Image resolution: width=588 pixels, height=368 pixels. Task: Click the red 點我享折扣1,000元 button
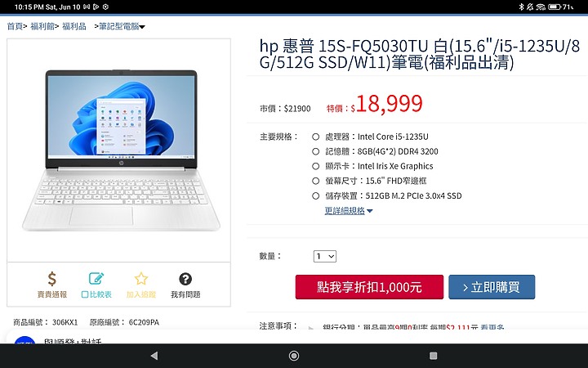pos(369,287)
